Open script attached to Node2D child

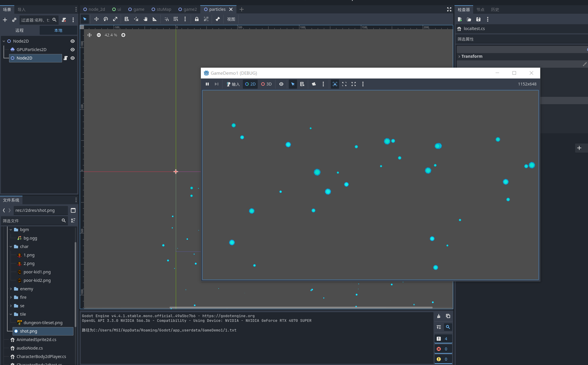pos(66,58)
